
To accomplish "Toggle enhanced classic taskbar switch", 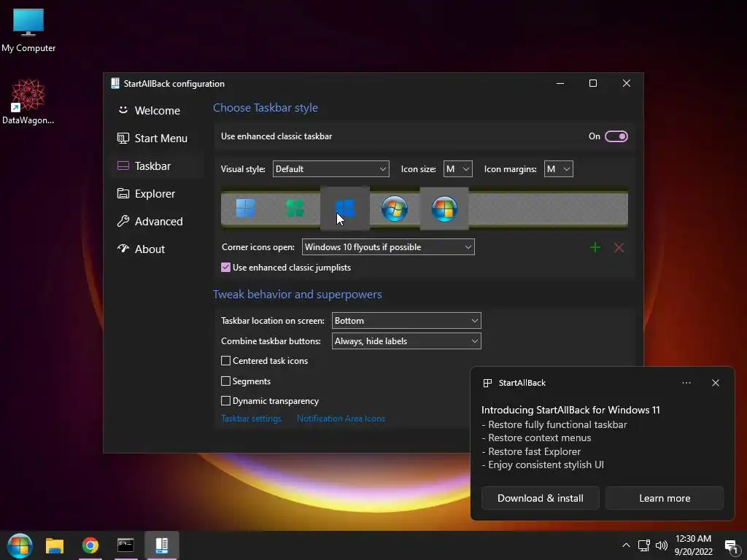I will click(616, 136).
